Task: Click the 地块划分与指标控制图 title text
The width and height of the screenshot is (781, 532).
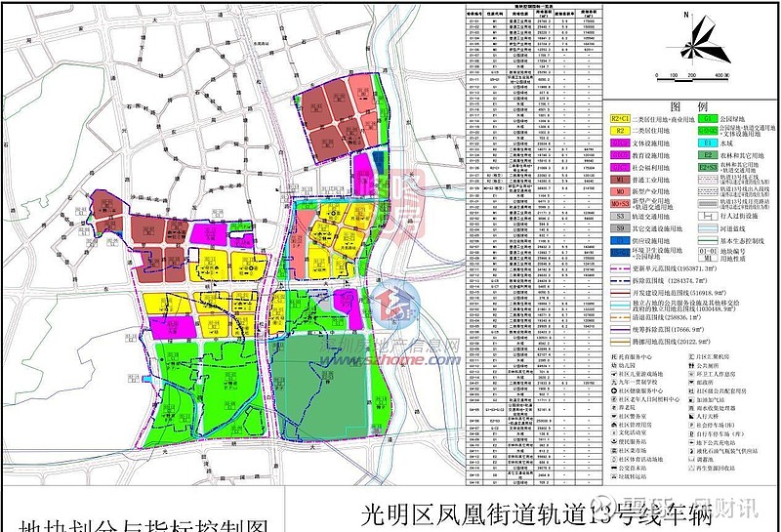Action: pyautogui.click(x=143, y=525)
